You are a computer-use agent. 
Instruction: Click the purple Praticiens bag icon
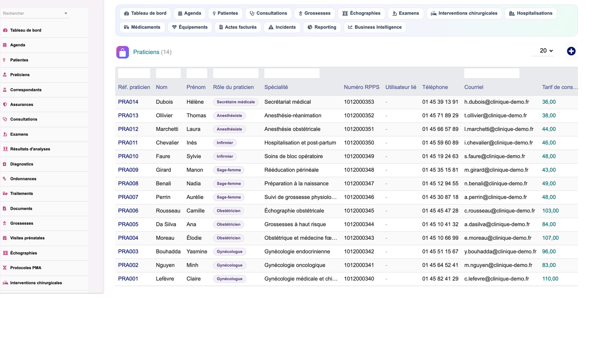pyautogui.click(x=123, y=52)
